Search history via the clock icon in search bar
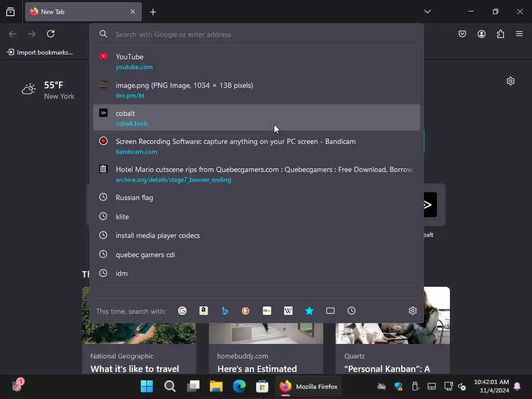The image size is (532, 399). pos(352,311)
